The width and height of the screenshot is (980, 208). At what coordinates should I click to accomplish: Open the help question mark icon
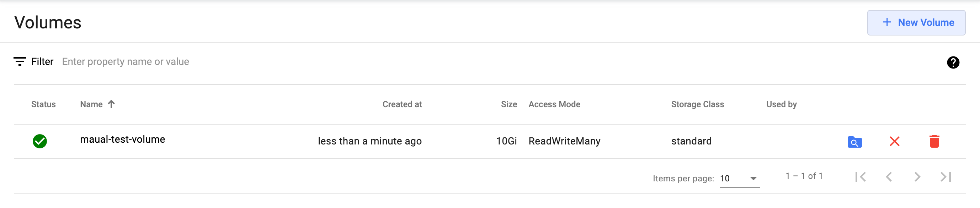click(x=953, y=62)
